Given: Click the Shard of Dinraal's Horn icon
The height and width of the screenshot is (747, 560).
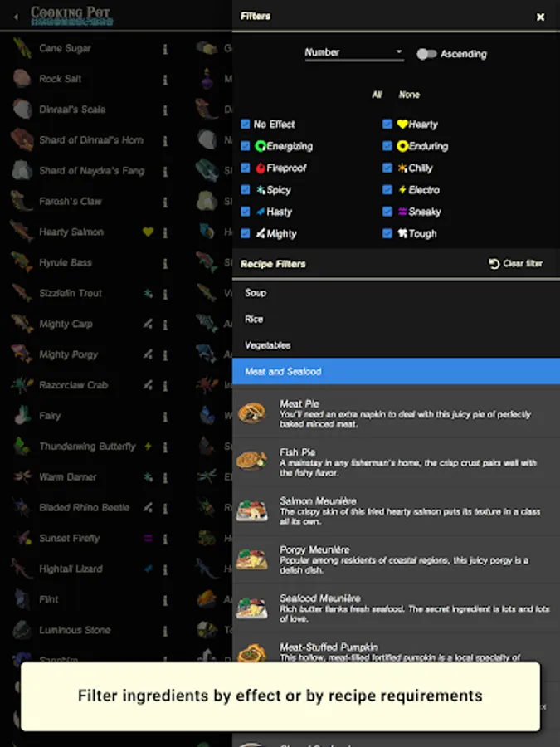Looking at the screenshot, I should [22, 139].
